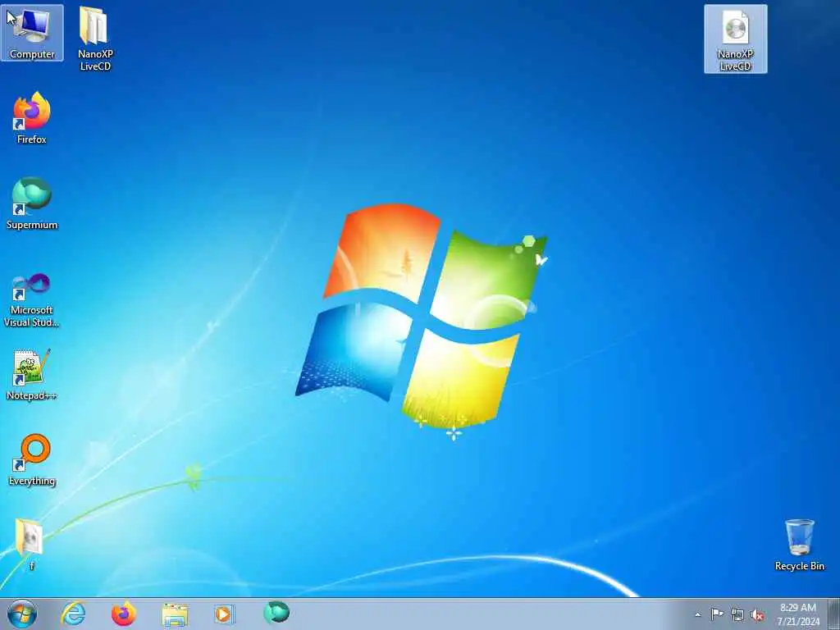Launch Supermium from the taskbar
This screenshot has width=840, height=630.
(x=276, y=613)
